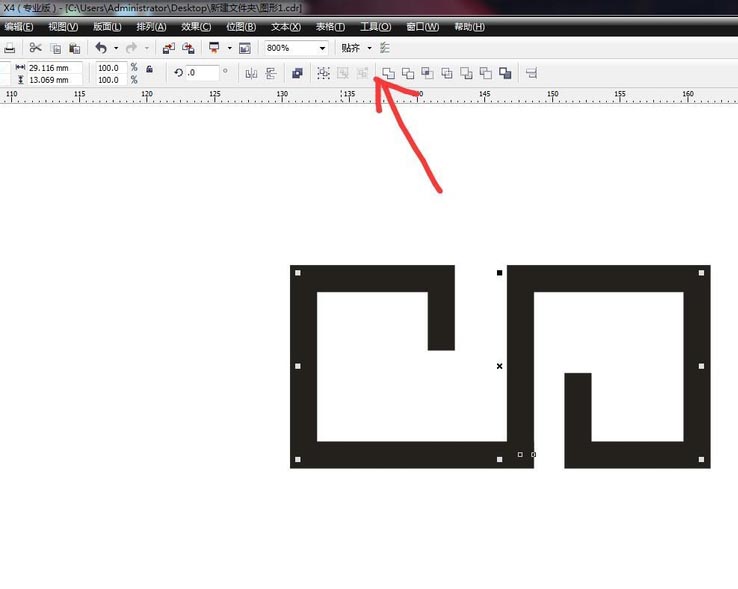Click the top-left corner selection handle
The height and width of the screenshot is (589, 738).
297,273
